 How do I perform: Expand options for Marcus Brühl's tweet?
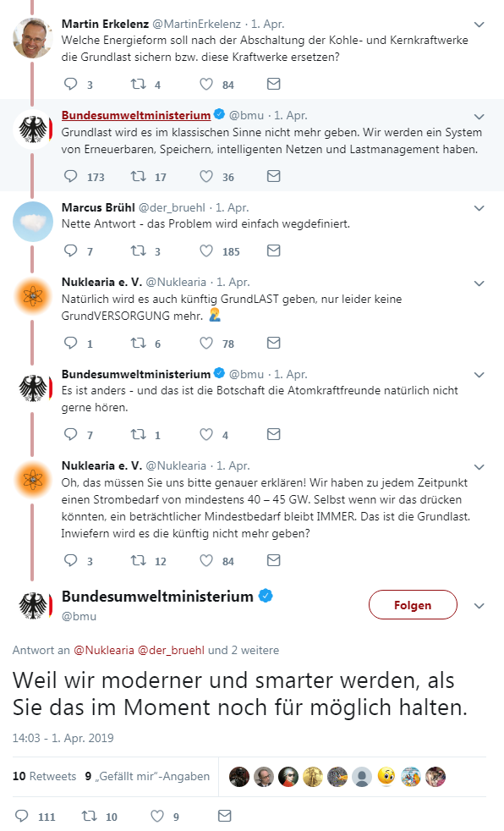pos(479,207)
